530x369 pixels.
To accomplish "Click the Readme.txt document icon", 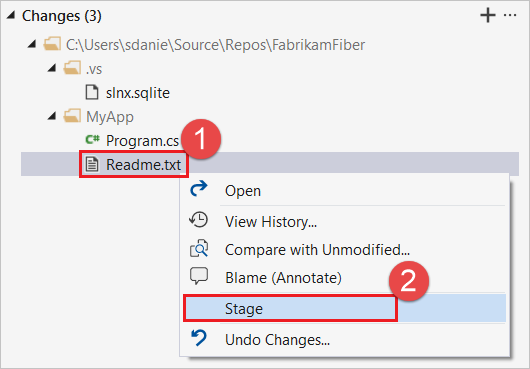I will (92, 165).
